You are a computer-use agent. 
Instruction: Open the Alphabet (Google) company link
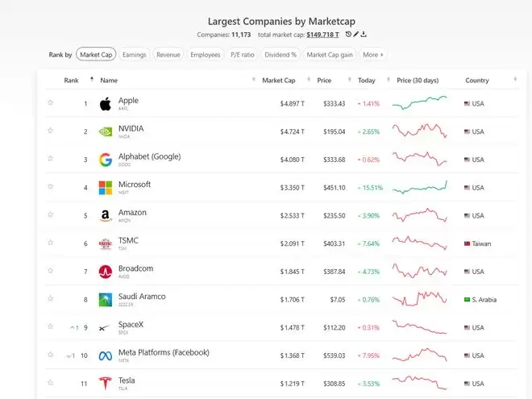pyautogui.click(x=150, y=156)
